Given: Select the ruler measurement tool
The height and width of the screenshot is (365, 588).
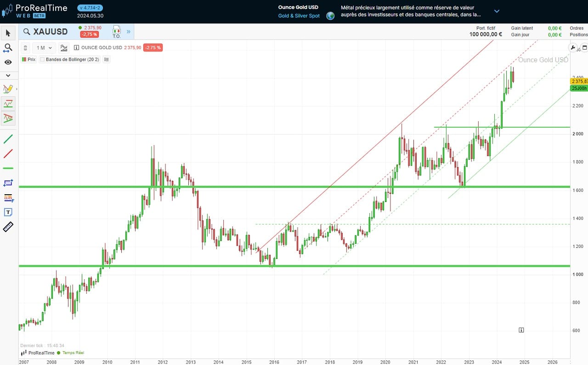Looking at the screenshot, I should point(8,227).
